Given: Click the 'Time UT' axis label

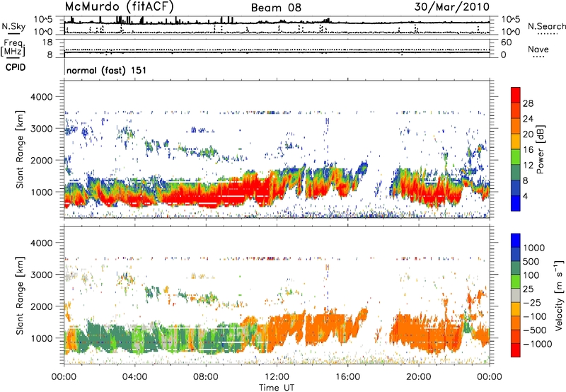Looking at the screenshot, I should coord(277,388).
